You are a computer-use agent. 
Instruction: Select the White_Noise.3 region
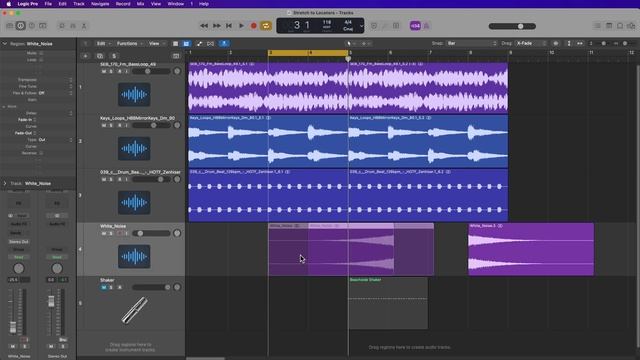click(x=531, y=249)
